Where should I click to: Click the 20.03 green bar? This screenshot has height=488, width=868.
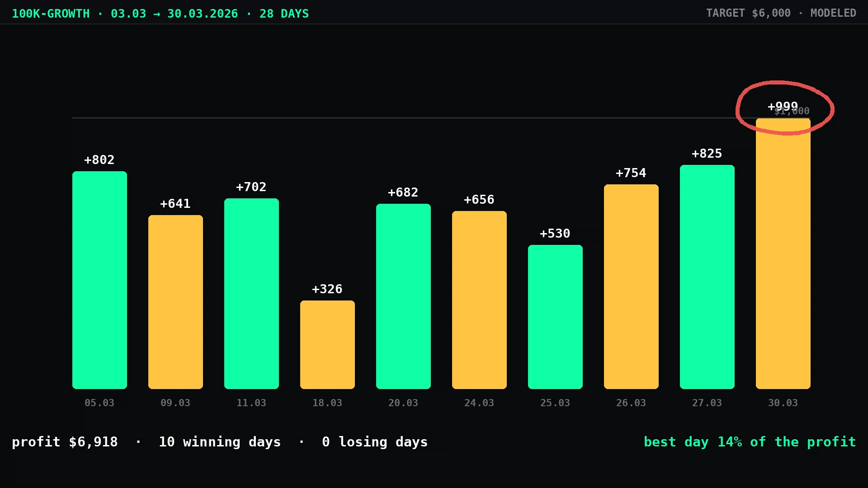pyautogui.click(x=403, y=296)
